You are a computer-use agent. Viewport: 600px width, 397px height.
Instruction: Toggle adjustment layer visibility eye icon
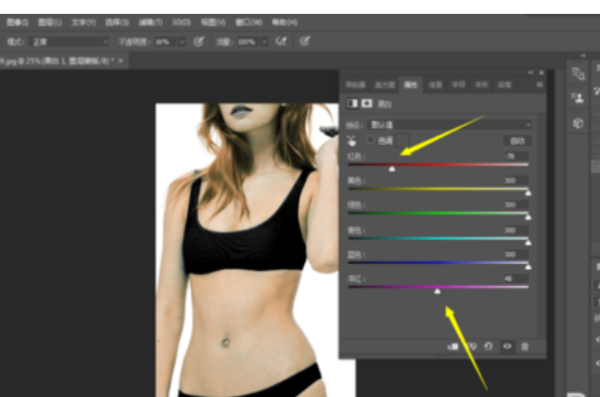point(507,346)
